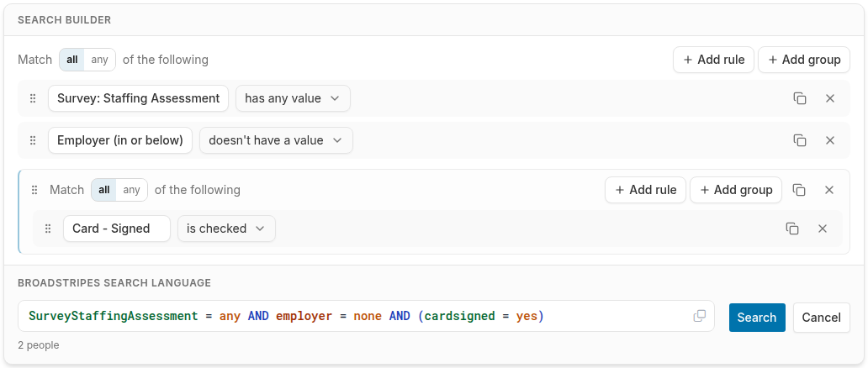Image resolution: width=868 pixels, height=368 pixels.
Task: Click the '2 people' result count
Action: (x=38, y=345)
